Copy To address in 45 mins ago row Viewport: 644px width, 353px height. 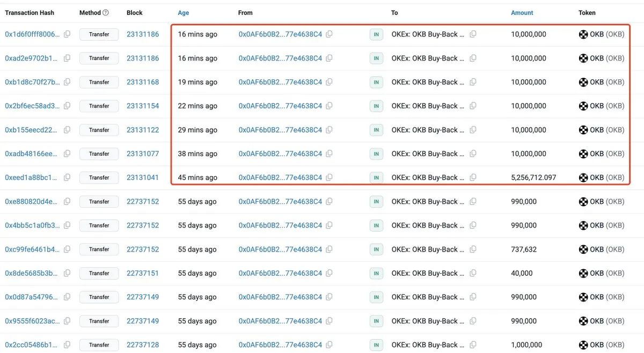point(473,178)
